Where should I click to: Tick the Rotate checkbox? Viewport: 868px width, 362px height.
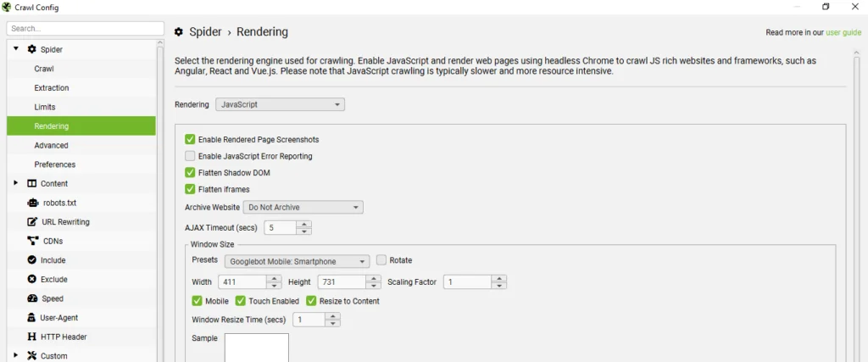[381, 260]
